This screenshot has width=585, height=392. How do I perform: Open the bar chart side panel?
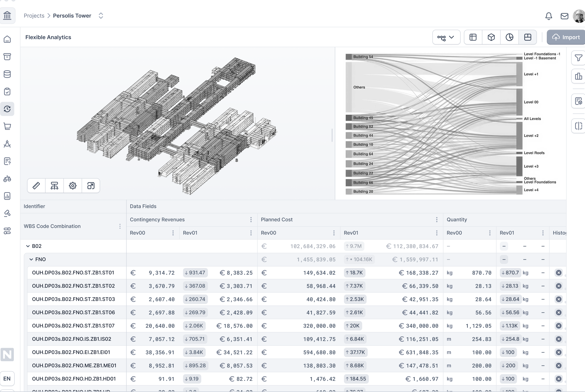(x=578, y=76)
